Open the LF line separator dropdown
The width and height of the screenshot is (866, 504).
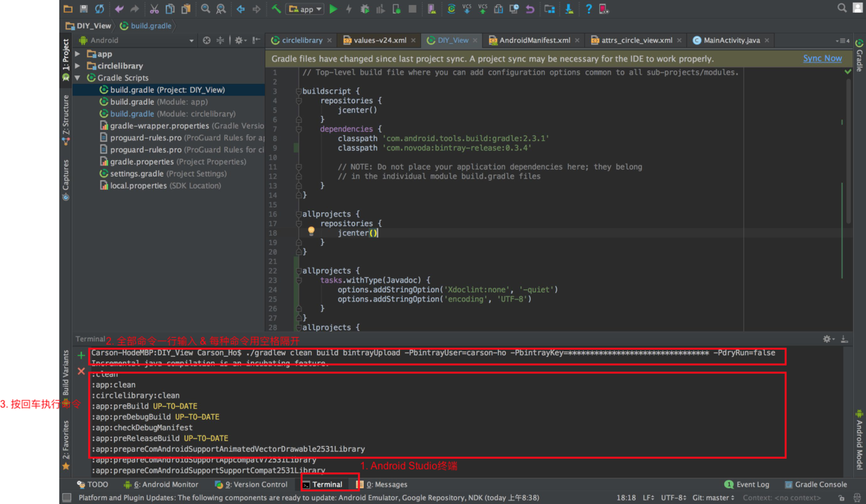coord(648,498)
